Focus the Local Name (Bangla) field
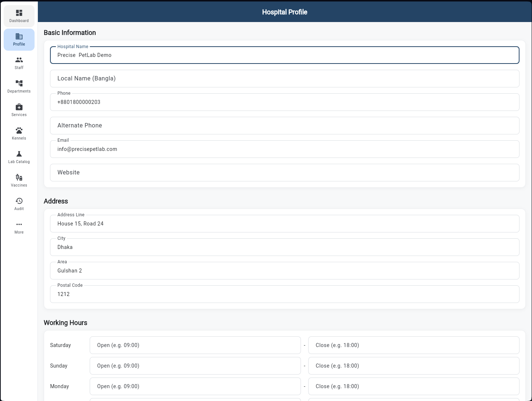The image size is (532, 401). [x=284, y=79]
